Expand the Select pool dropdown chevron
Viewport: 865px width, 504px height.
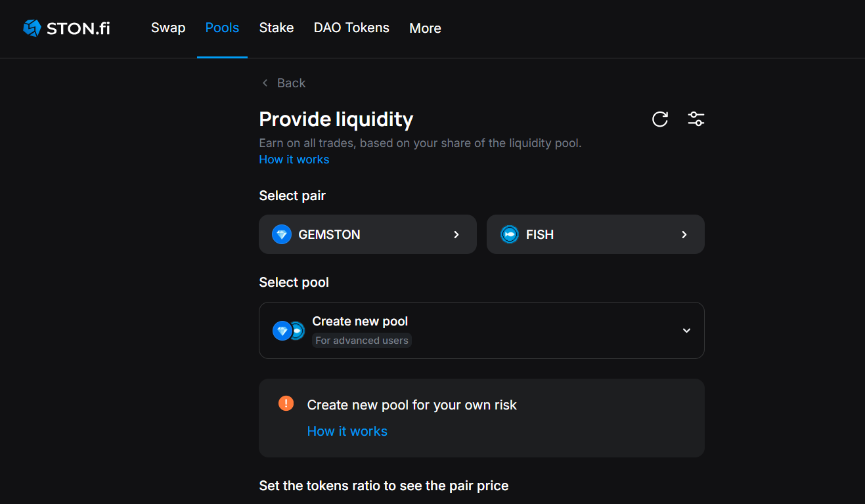coord(686,331)
